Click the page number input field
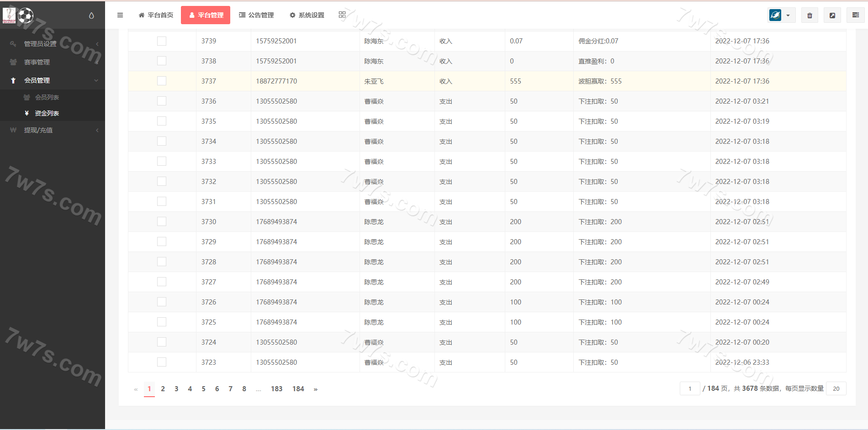This screenshot has width=868, height=430. 690,389
